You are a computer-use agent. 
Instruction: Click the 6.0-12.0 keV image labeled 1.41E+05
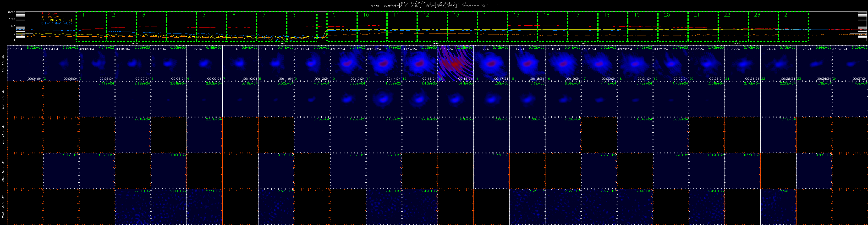coord(456,99)
